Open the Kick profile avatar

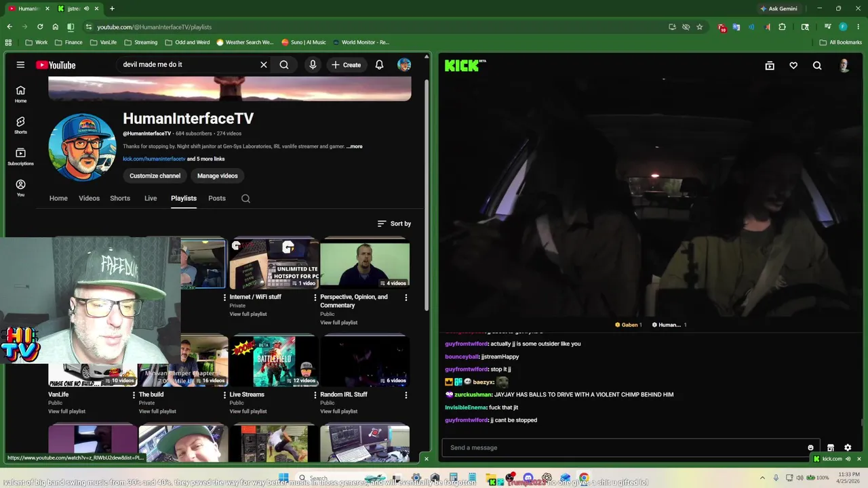point(844,66)
